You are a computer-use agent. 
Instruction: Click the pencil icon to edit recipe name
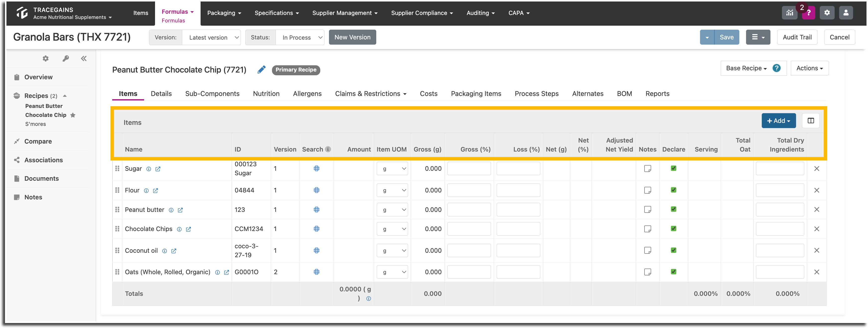click(x=262, y=70)
